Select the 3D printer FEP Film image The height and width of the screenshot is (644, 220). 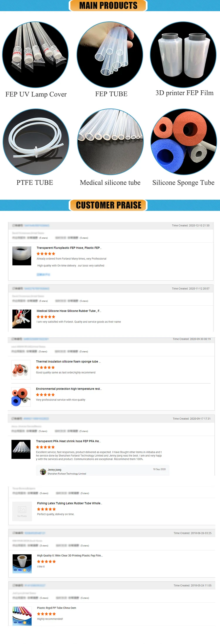coord(183,55)
